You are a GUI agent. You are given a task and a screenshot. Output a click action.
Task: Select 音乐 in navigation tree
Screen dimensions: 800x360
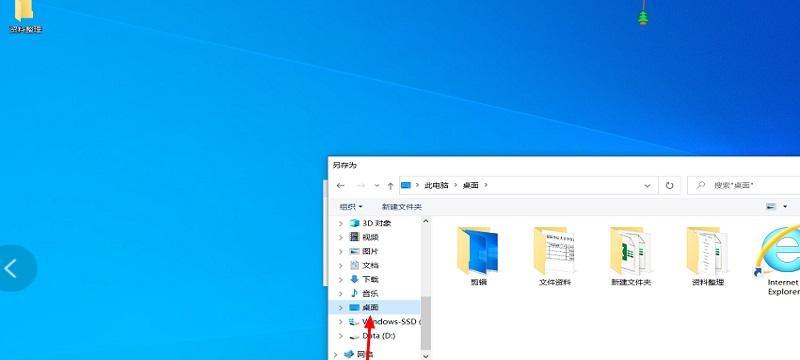click(x=370, y=293)
